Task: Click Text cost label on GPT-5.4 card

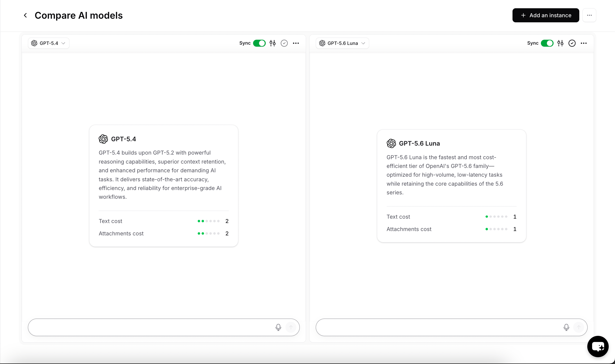Action: 110,221
